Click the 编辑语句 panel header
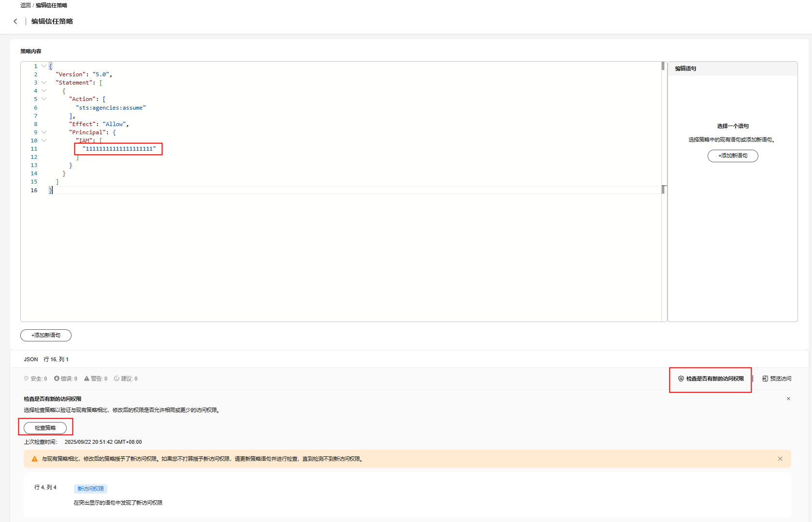Viewport: 812px width, 522px height. [x=733, y=69]
